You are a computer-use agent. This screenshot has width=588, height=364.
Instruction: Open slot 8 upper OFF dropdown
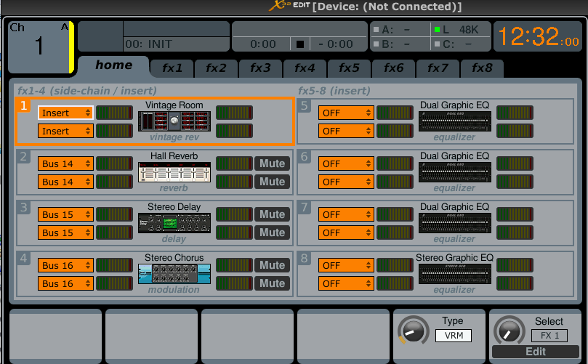point(346,265)
